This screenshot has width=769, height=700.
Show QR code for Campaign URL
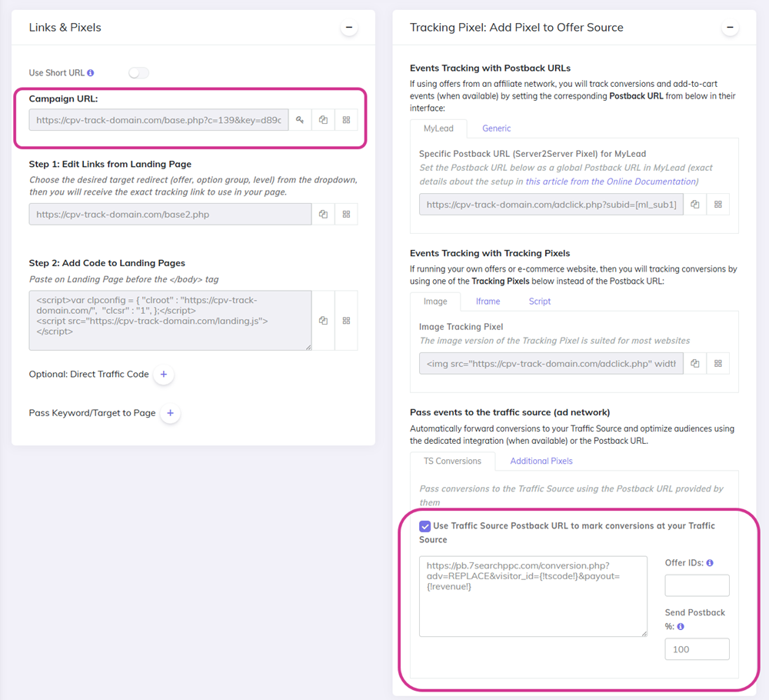(x=346, y=120)
